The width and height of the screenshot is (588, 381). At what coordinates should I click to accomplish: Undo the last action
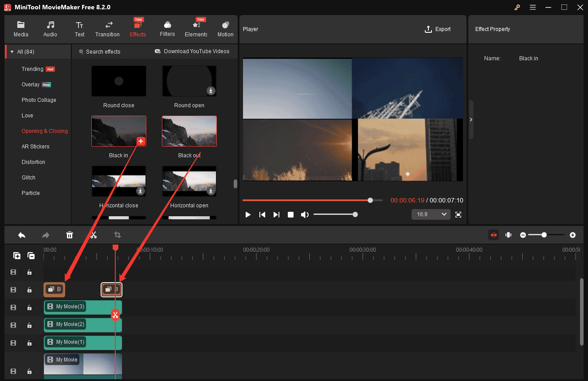pos(22,235)
